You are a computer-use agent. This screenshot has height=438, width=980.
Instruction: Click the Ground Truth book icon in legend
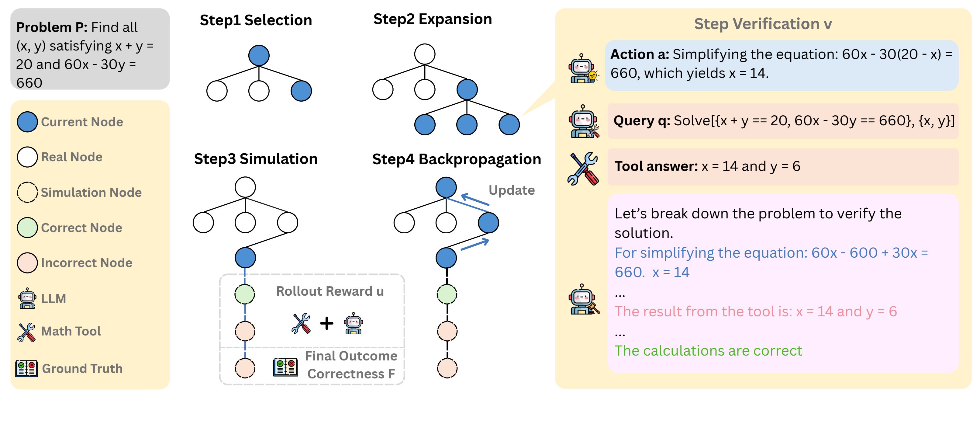point(26,368)
